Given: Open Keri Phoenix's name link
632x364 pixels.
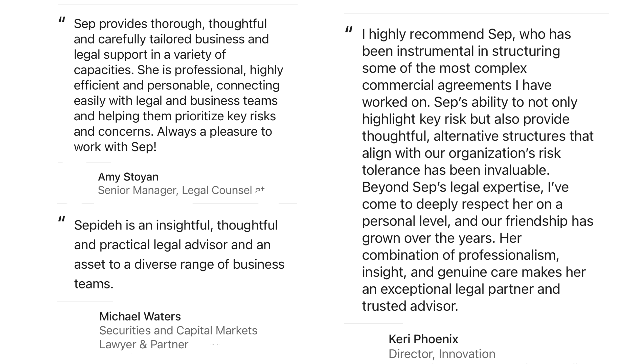Looking at the screenshot, I should tap(423, 339).
